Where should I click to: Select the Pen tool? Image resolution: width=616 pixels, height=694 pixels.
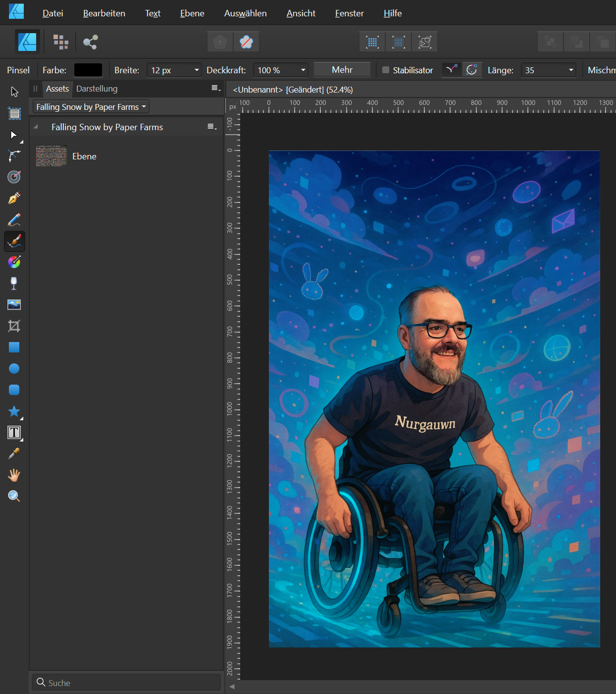[14, 198]
